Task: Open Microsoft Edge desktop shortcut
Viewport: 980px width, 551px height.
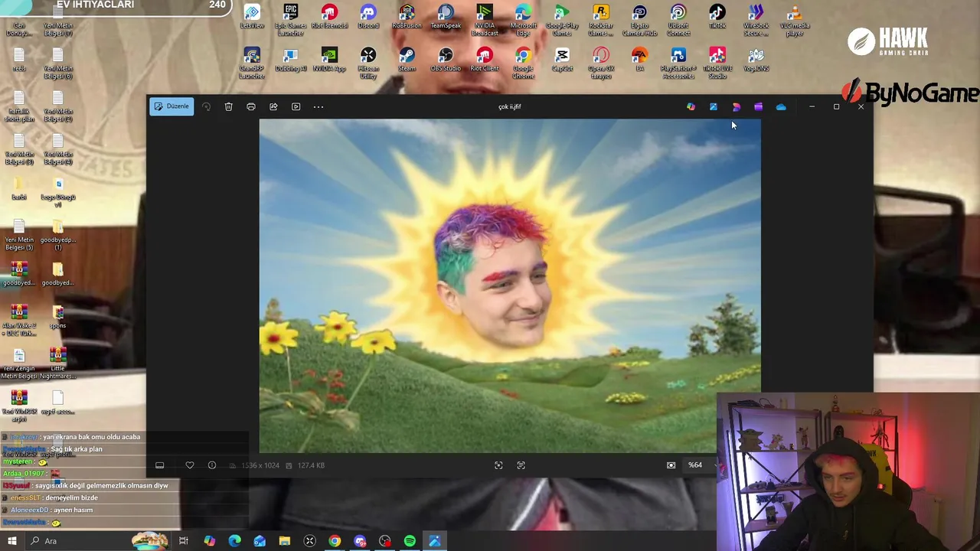Action: 524,20
